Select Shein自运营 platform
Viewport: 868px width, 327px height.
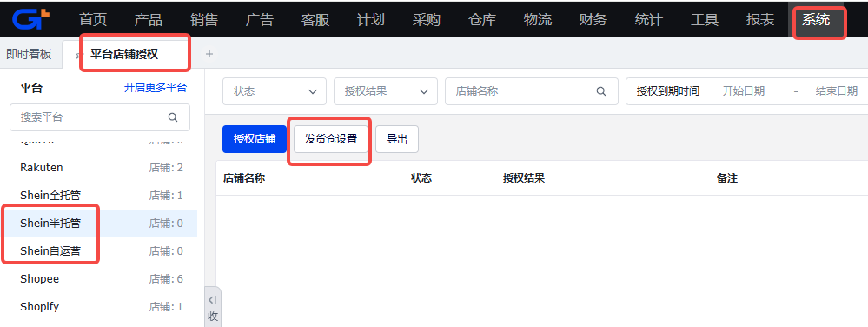coord(98,251)
